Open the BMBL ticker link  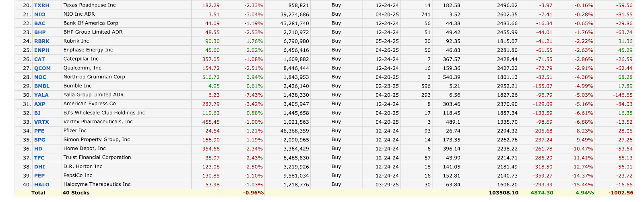(42, 86)
